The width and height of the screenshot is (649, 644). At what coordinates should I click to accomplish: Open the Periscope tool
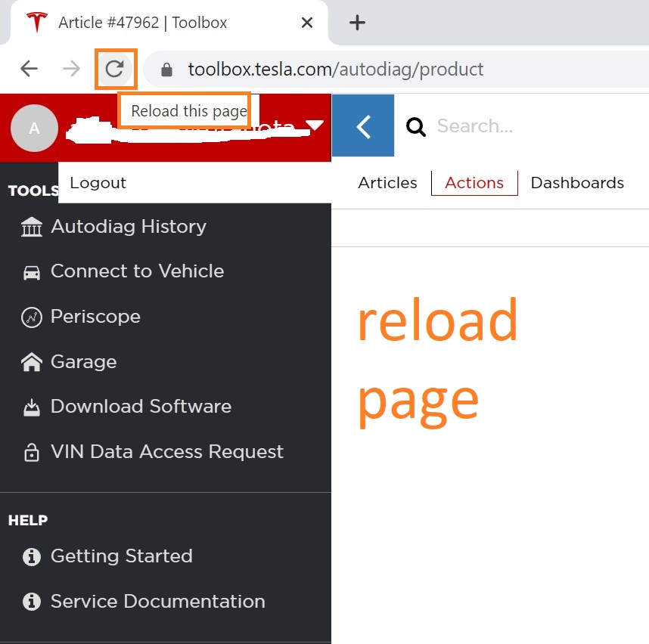click(x=95, y=317)
